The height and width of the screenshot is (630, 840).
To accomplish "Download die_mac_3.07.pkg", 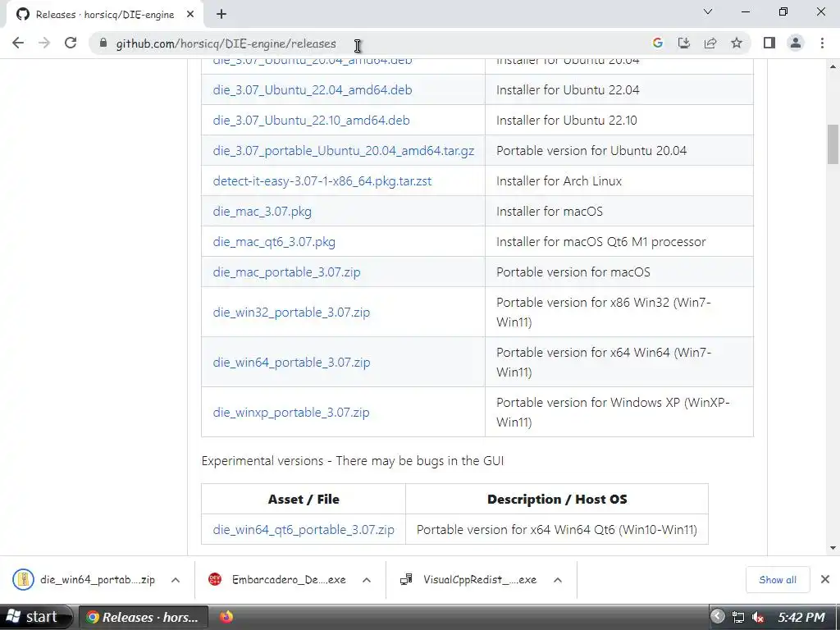I will pos(262,212).
